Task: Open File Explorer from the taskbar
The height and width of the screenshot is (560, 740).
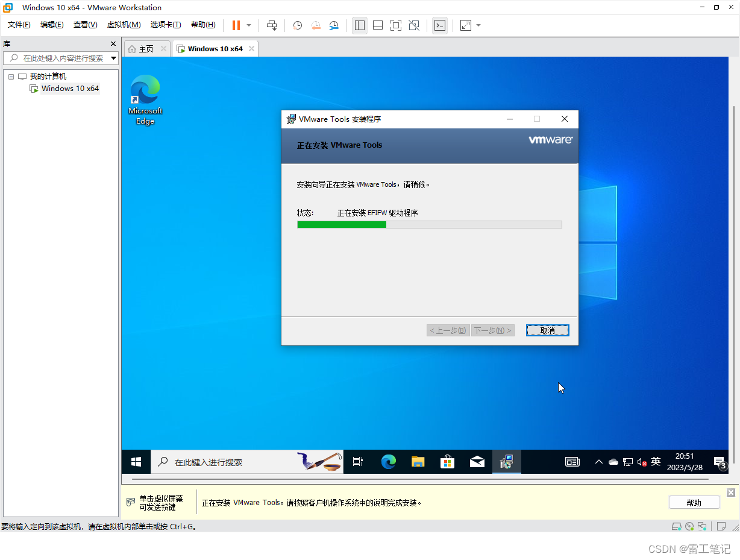Action: (x=418, y=462)
